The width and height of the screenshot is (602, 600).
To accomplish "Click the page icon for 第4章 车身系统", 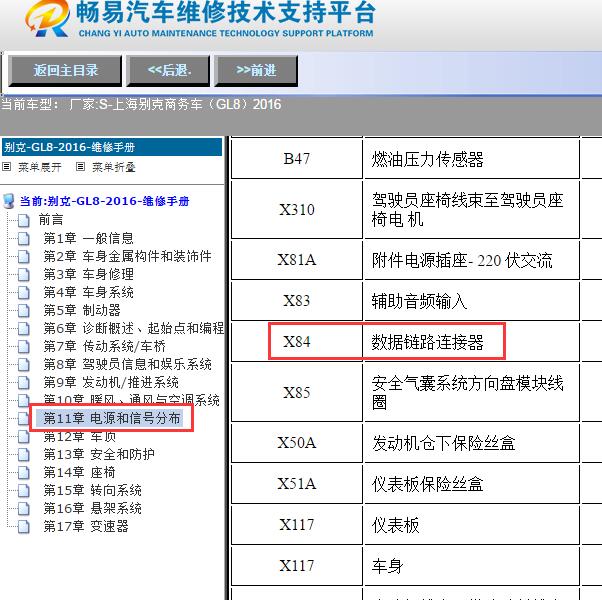I will point(23,293).
